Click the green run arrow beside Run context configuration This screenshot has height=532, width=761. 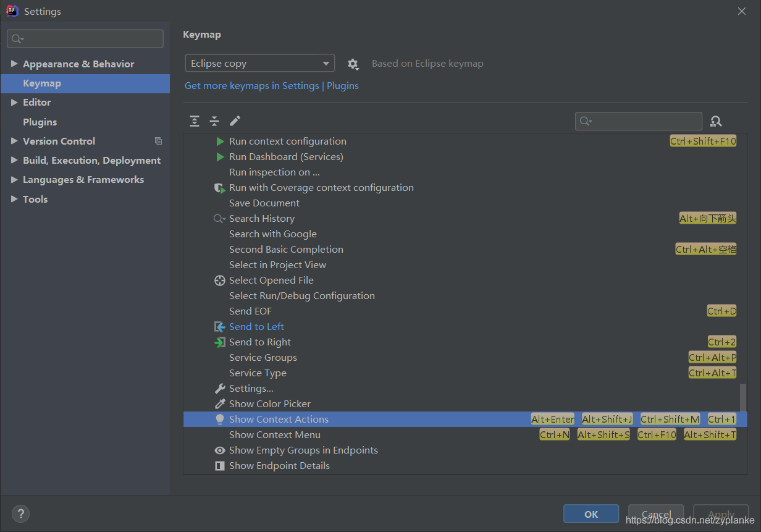click(x=220, y=141)
